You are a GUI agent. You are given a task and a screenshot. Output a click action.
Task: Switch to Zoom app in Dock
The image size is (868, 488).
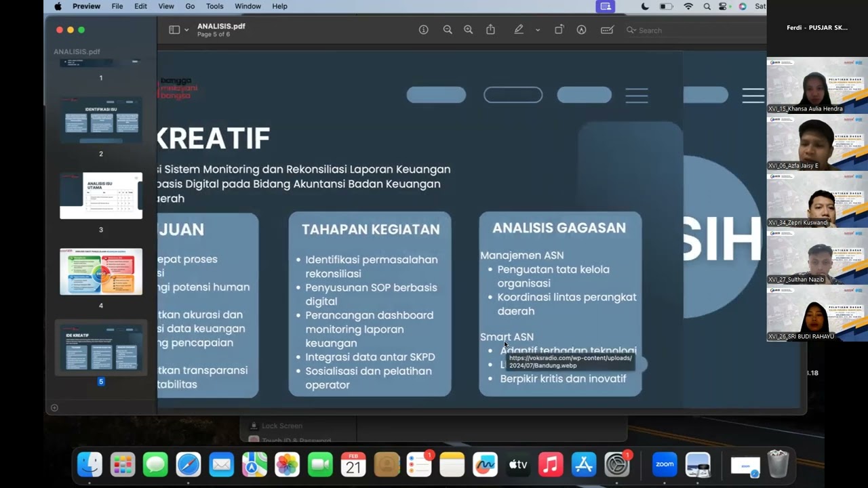(665, 464)
